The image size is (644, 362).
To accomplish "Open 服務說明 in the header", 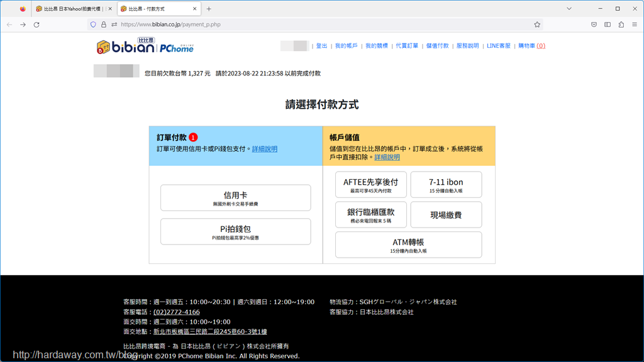I will (x=468, y=46).
